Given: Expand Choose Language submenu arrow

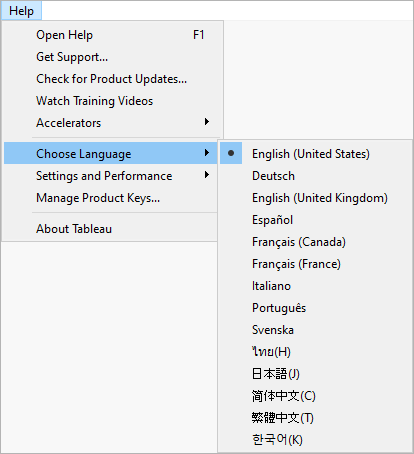Looking at the screenshot, I should [x=207, y=153].
